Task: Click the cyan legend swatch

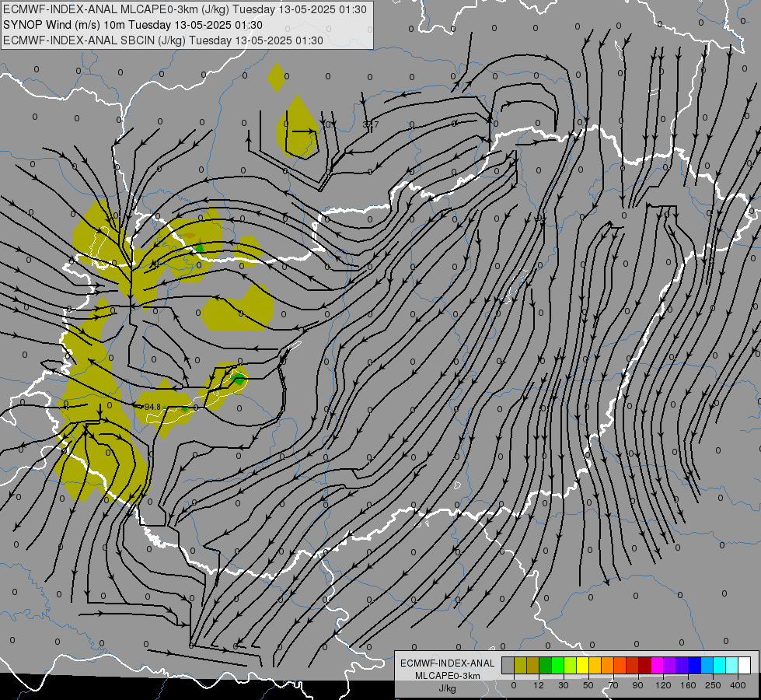Action: pos(719,665)
